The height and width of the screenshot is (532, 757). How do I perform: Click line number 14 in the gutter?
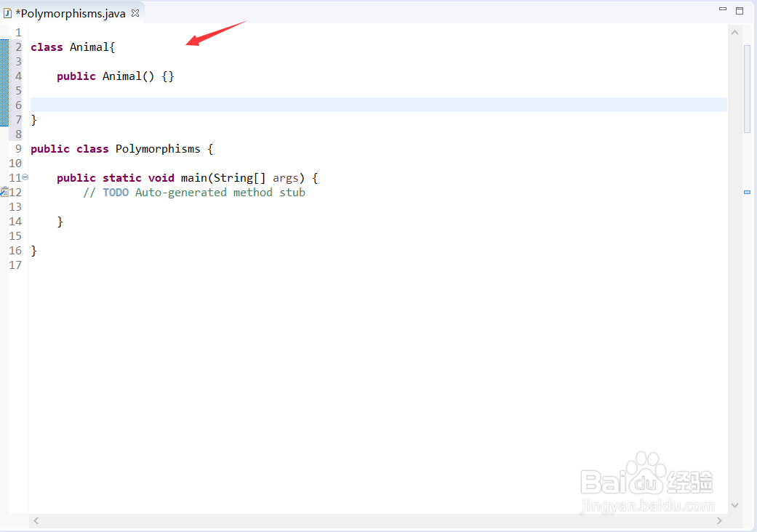[x=15, y=222]
